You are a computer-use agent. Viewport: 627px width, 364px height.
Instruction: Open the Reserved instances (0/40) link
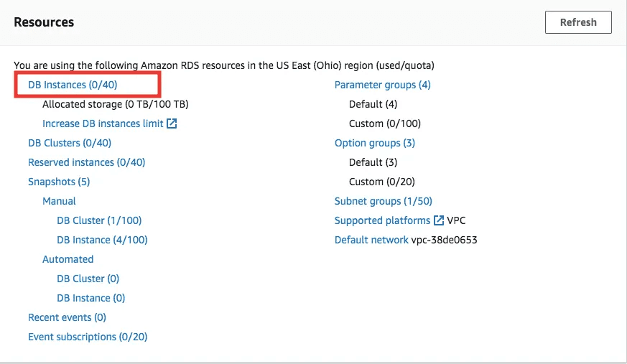[86, 162]
